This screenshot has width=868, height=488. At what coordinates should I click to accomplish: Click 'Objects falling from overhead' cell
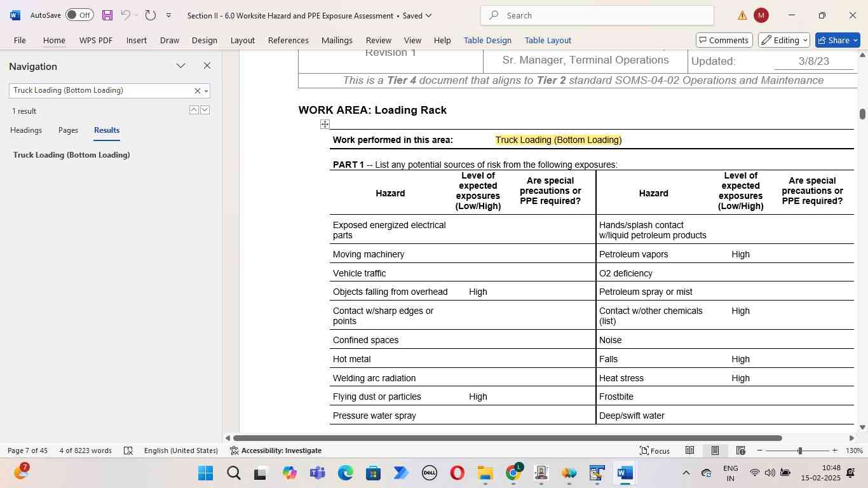[390, 292]
